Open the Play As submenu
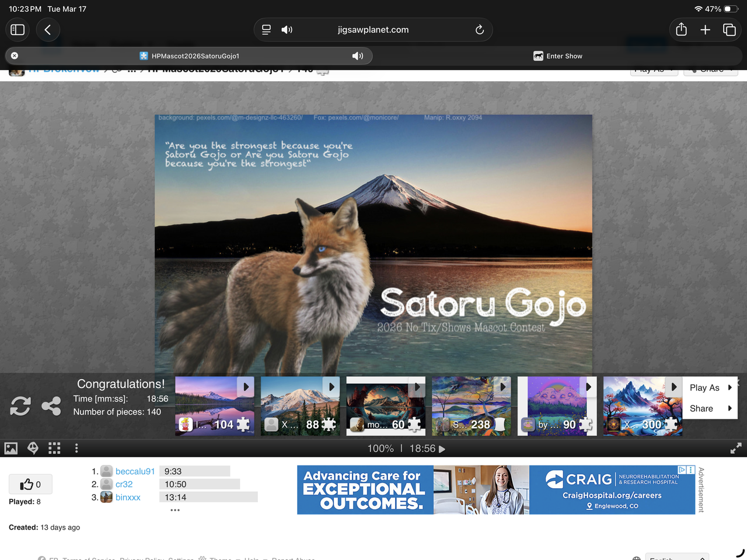747x560 pixels. pyautogui.click(x=710, y=388)
